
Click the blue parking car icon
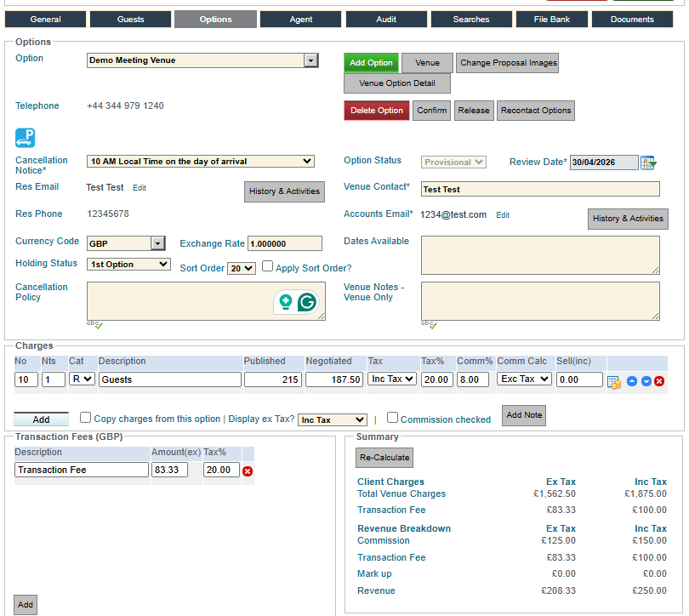(x=25, y=138)
